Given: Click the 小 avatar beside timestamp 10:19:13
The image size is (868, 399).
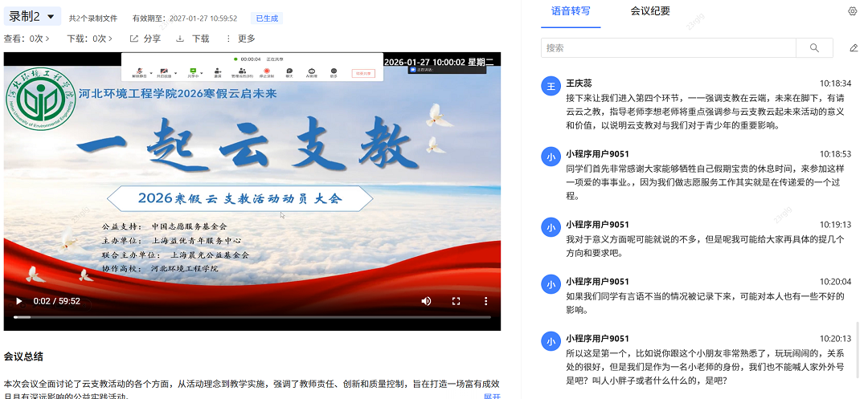Looking at the screenshot, I should click(x=551, y=228).
